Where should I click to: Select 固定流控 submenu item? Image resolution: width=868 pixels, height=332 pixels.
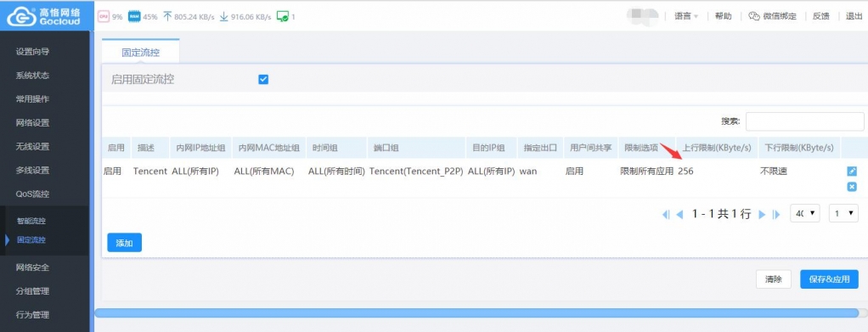pyautogui.click(x=31, y=240)
